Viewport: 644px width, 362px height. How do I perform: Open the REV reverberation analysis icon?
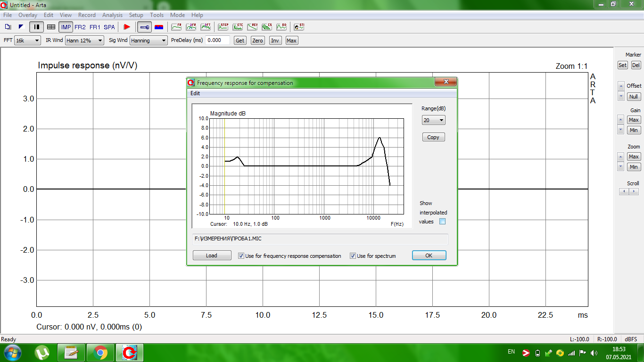click(252, 27)
